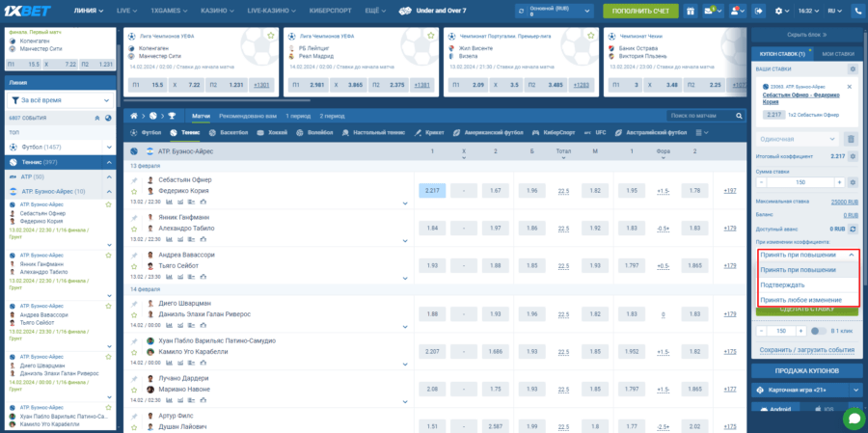
Task: Remove Офнер - Кория bet with X
Action: click(850, 85)
